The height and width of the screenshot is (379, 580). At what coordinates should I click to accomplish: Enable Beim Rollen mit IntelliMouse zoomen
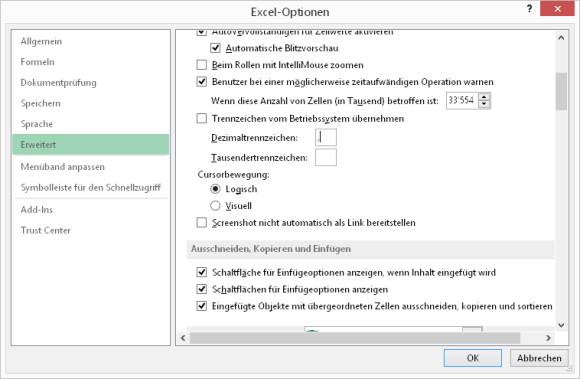(202, 65)
